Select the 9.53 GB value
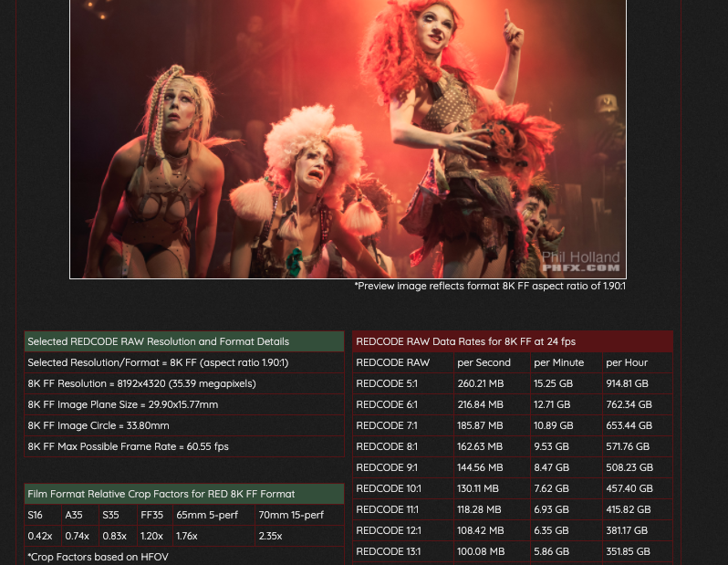This screenshot has width=728, height=565. [567, 446]
